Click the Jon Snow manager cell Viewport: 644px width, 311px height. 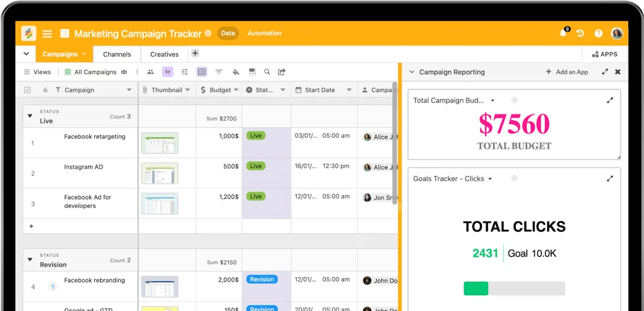[378, 203]
